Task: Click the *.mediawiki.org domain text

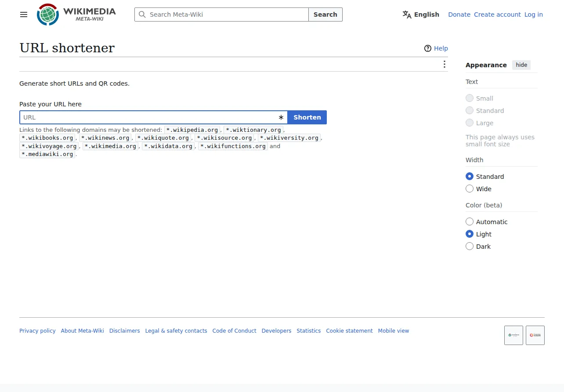Action: [47, 154]
